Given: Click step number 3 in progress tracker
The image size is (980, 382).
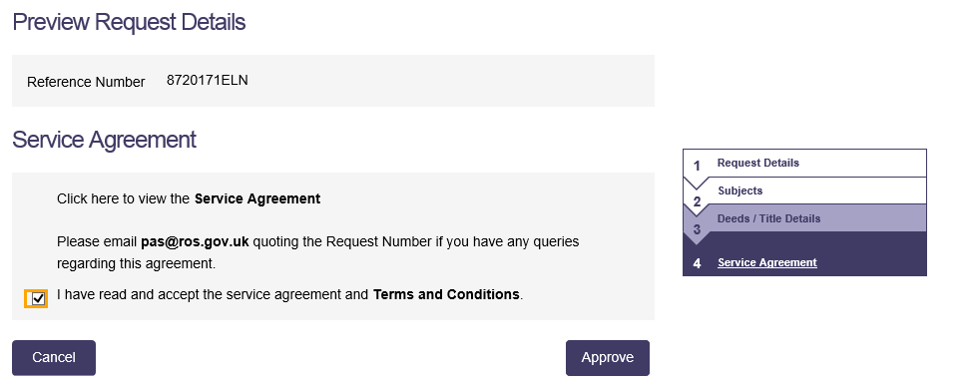Looking at the screenshot, I should (697, 230).
